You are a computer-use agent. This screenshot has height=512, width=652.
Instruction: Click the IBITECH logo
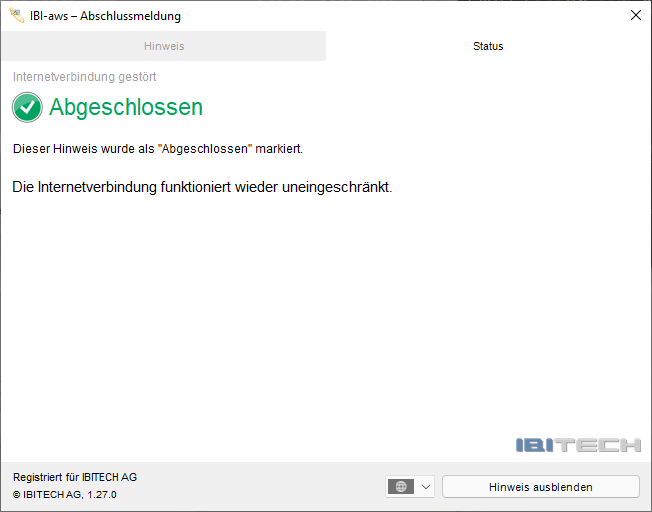pyautogui.click(x=578, y=445)
